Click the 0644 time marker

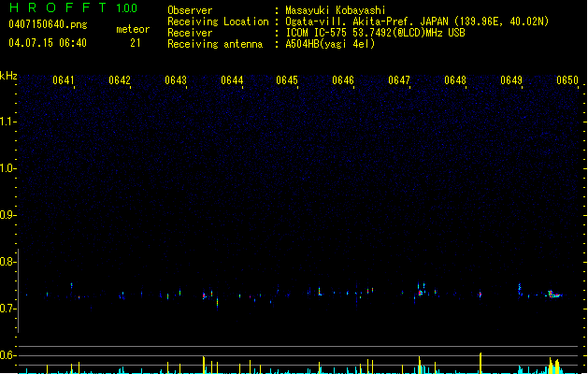pos(232,80)
